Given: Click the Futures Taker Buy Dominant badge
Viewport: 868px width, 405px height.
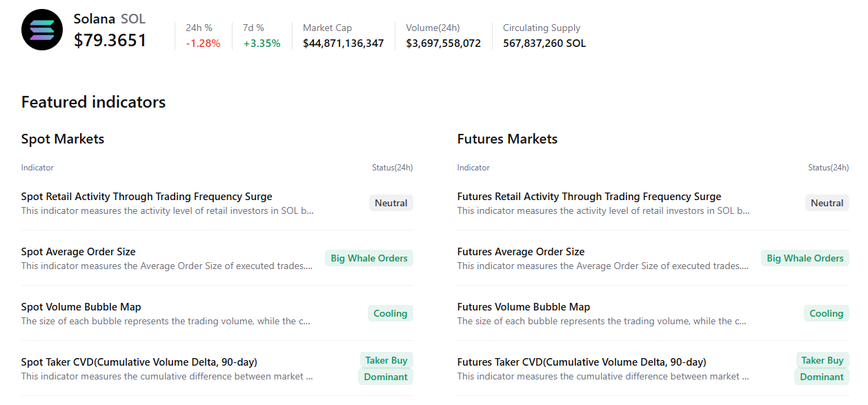Looking at the screenshot, I should 822,368.
